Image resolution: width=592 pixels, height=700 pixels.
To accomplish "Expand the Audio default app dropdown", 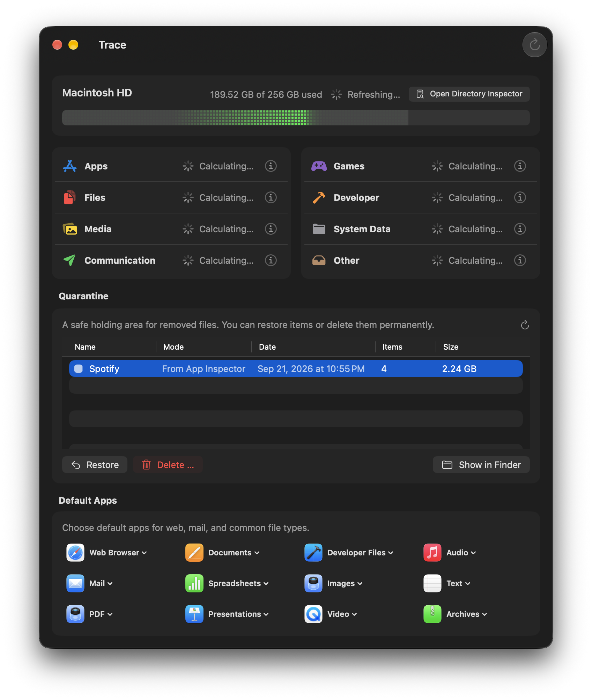I will pos(461,553).
